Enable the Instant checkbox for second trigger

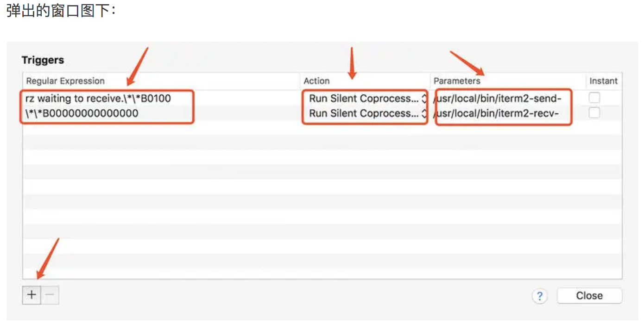point(594,112)
